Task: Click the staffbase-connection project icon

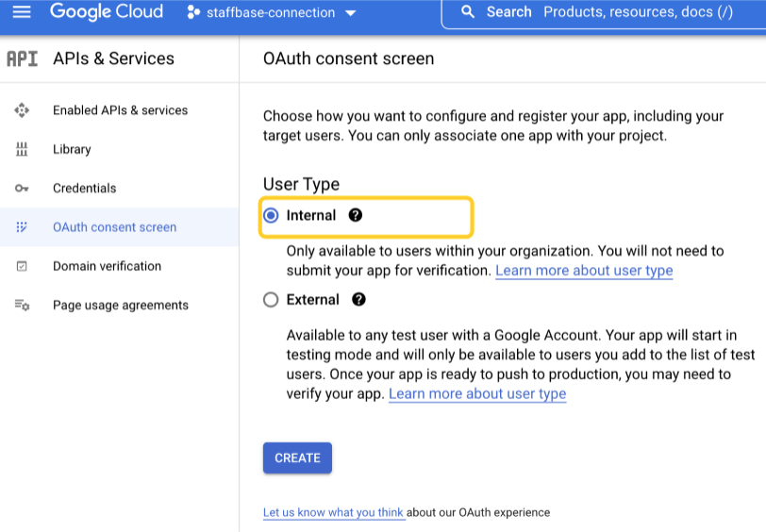Action: click(193, 12)
